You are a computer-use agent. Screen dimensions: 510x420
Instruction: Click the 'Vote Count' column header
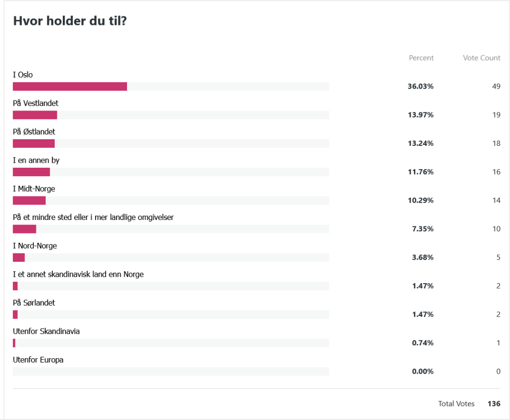481,58
